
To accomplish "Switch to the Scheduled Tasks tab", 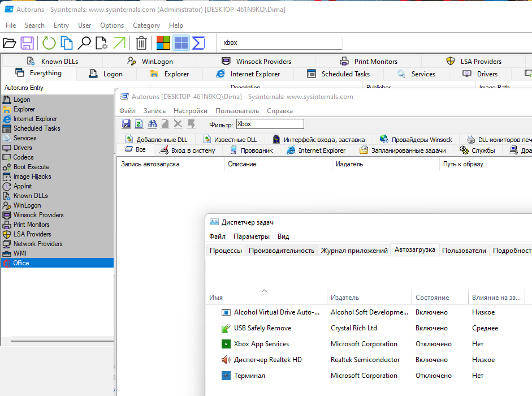I will (x=339, y=74).
